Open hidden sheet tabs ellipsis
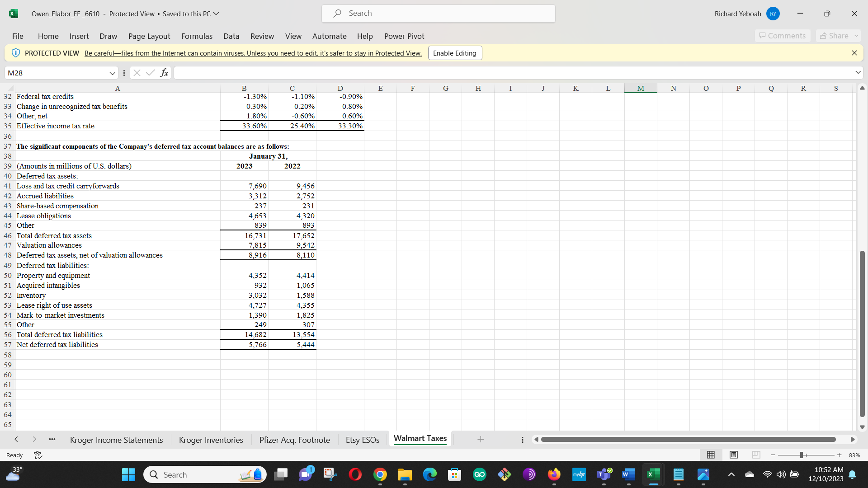 pos(52,439)
